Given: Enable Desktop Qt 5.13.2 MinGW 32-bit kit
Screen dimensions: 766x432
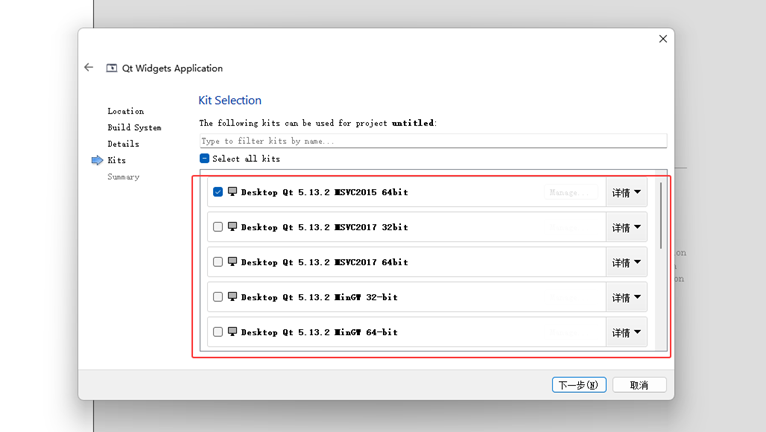Looking at the screenshot, I should (218, 297).
